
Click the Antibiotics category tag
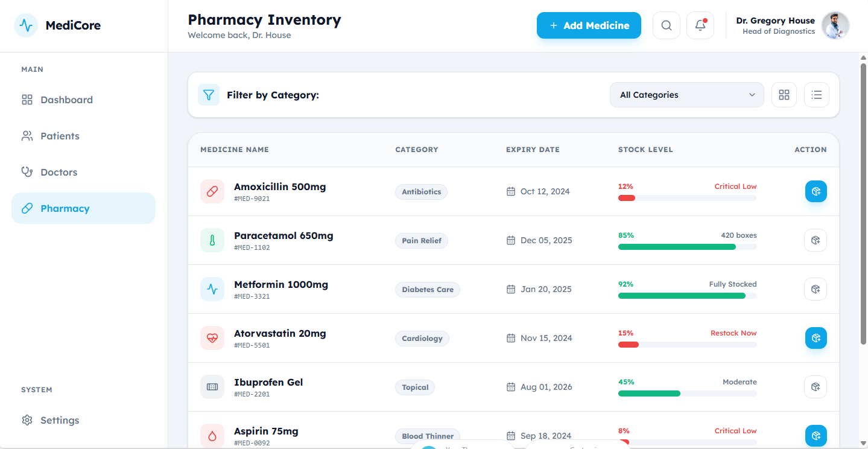(421, 192)
